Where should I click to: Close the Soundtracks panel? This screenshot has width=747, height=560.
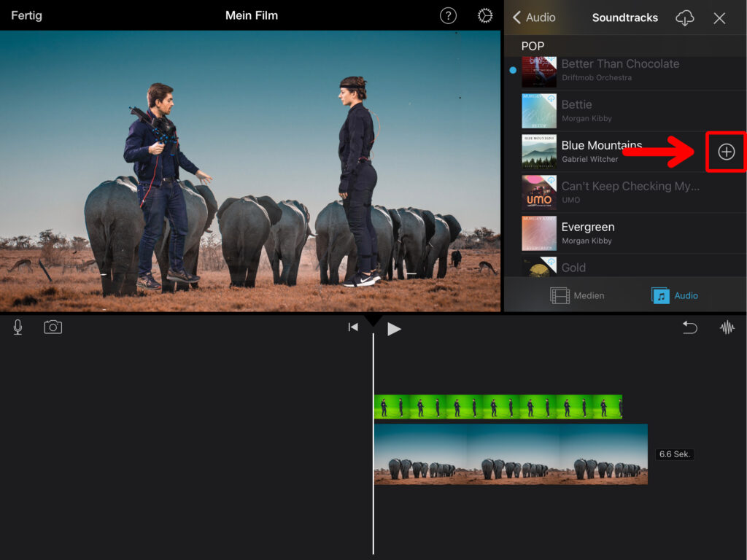click(x=719, y=18)
